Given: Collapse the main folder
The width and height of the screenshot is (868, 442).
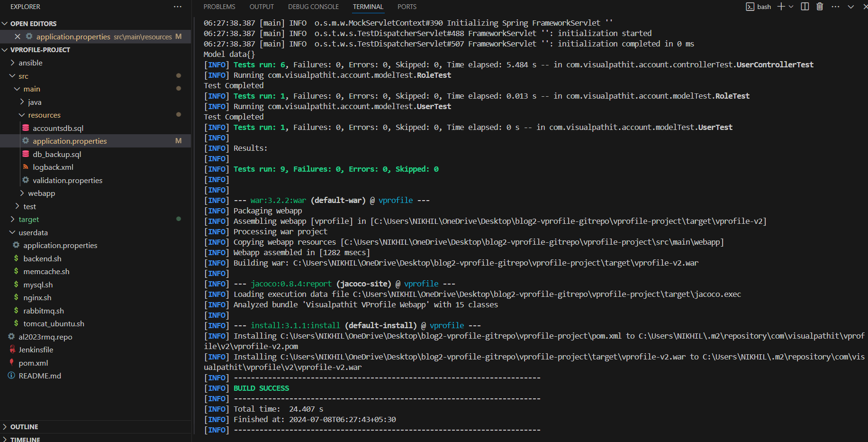Looking at the screenshot, I should [x=17, y=89].
